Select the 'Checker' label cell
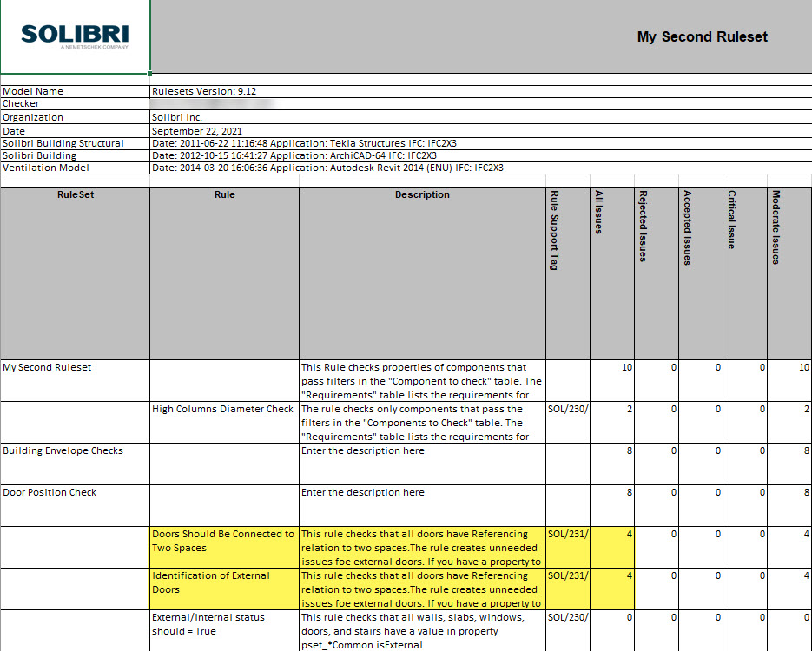 pyautogui.click(x=75, y=103)
